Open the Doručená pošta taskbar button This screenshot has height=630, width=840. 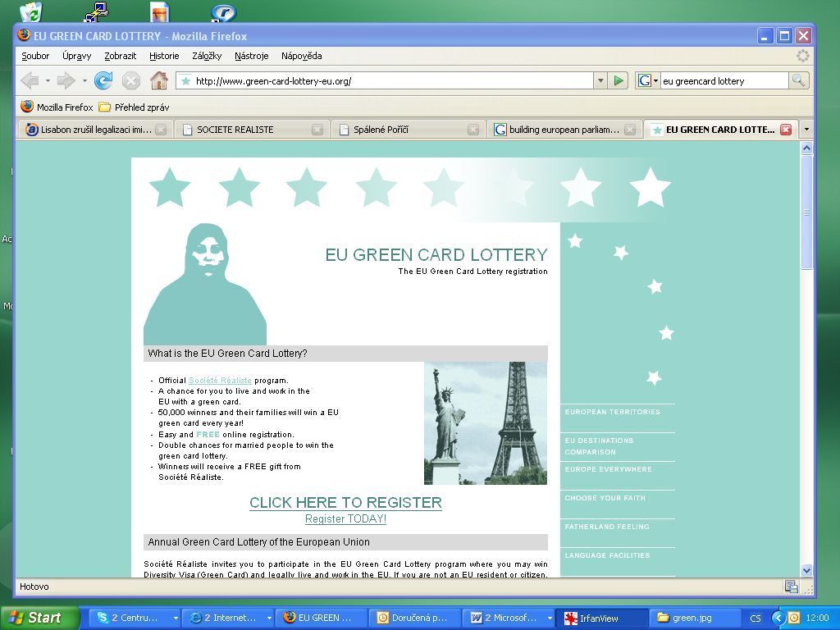[x=416, y=618]
